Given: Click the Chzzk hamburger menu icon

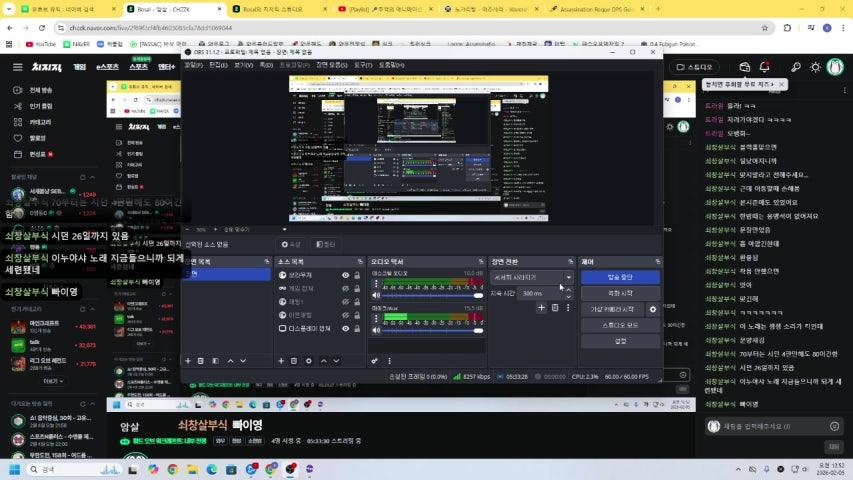Looking at the screenshot, I should [17, 67].
